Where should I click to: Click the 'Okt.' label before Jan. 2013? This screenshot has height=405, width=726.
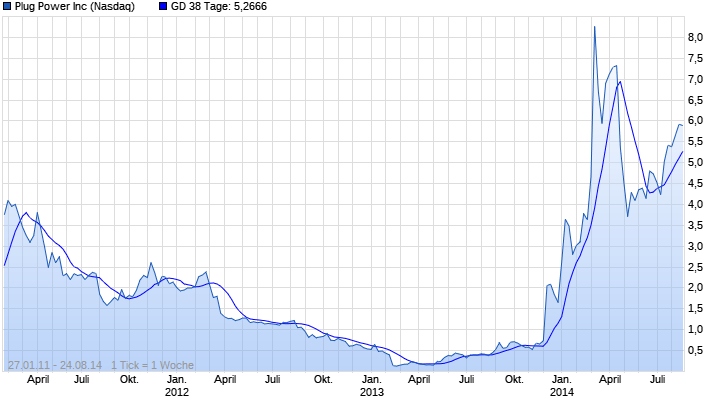coord(323,380)
